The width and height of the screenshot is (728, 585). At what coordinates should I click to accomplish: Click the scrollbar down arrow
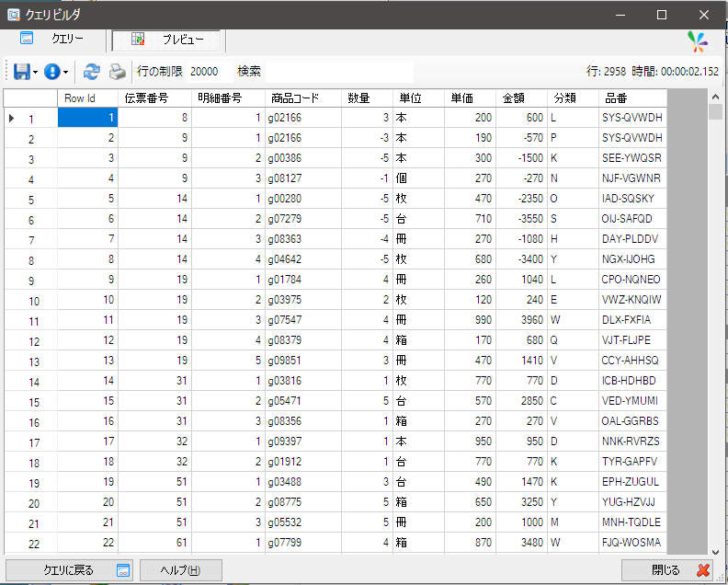point(715,552)
